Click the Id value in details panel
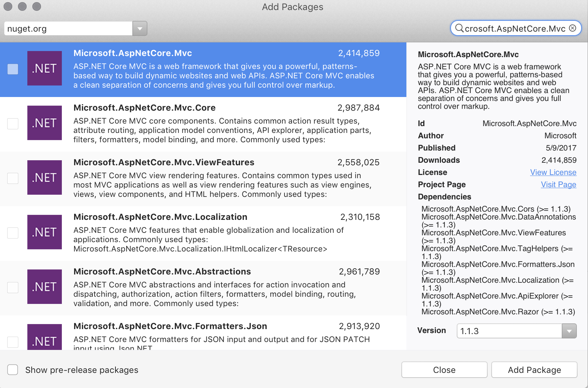588x388 pixels. 529,124
